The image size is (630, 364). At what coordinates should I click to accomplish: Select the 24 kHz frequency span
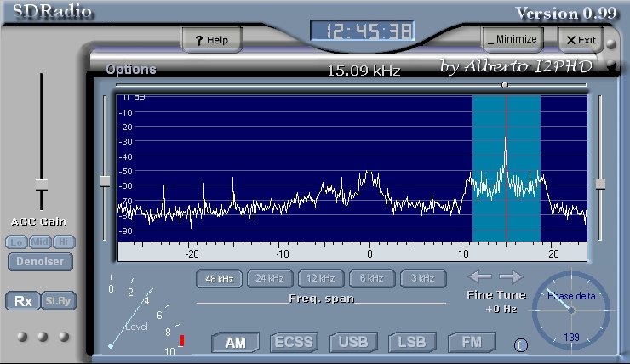point(268,278)
